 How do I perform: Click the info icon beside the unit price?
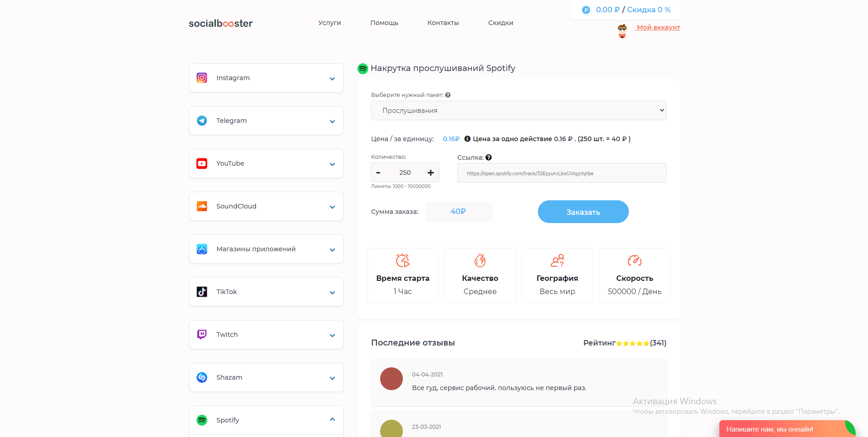pos(467,139)
